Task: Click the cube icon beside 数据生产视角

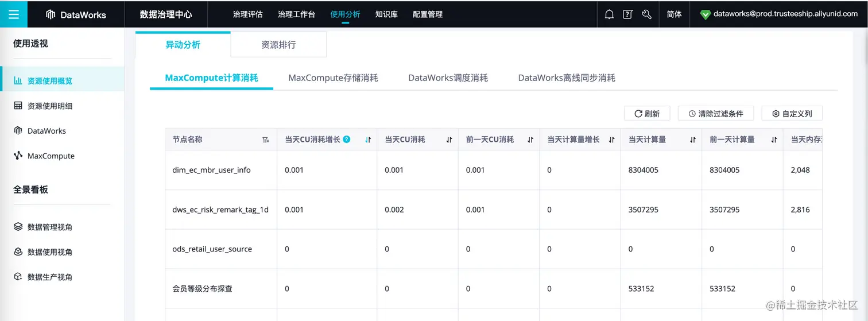Action: (x=18, y=277)
